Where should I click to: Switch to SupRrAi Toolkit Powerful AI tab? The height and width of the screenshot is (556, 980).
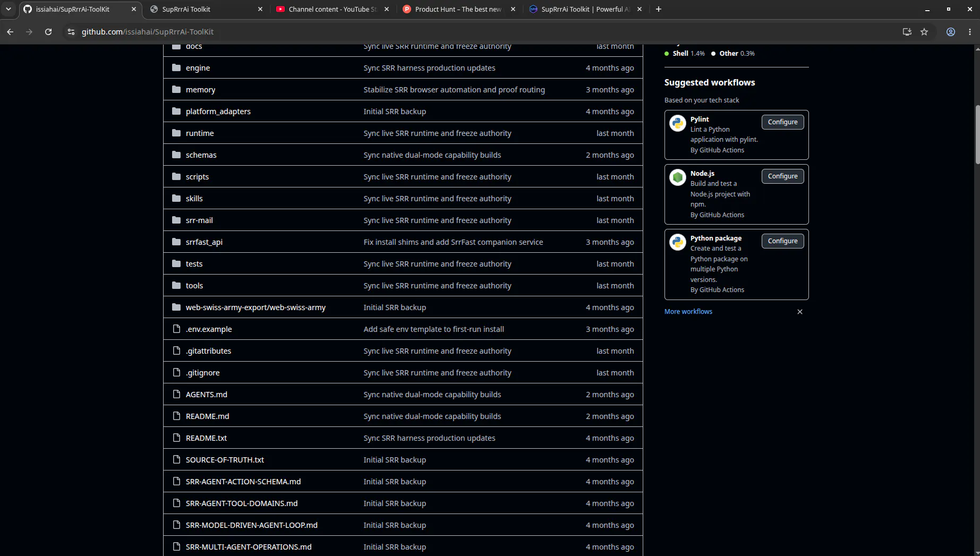point(585,9)
